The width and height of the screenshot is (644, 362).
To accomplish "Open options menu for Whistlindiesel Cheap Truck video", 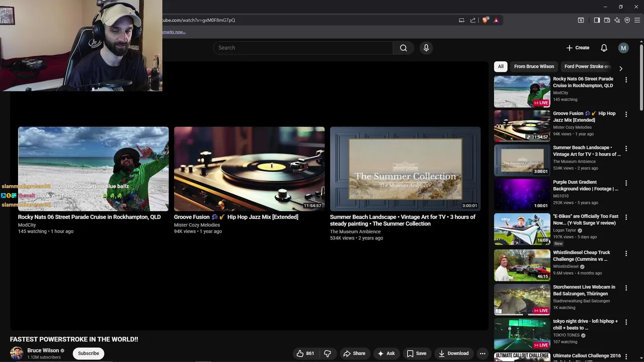I will [x=626, y=253].
